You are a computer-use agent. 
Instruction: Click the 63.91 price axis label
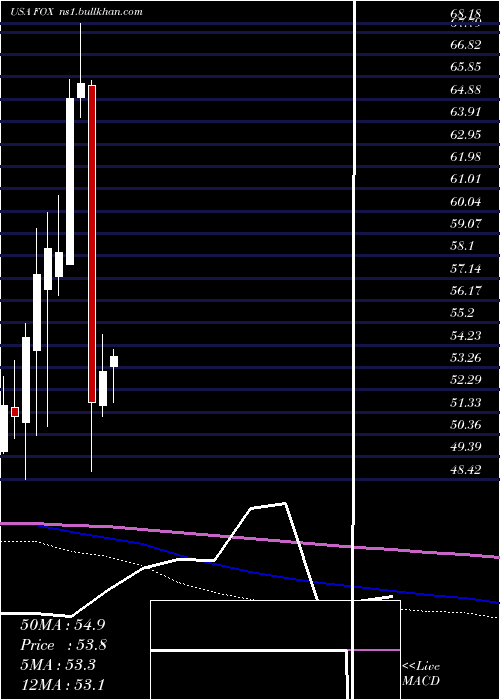466,112
